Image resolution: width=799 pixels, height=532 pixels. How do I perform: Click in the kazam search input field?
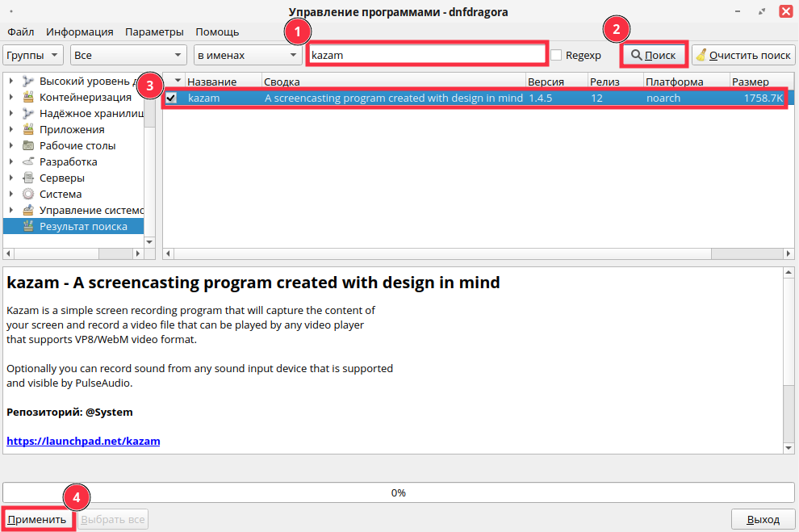coord(427,55)
